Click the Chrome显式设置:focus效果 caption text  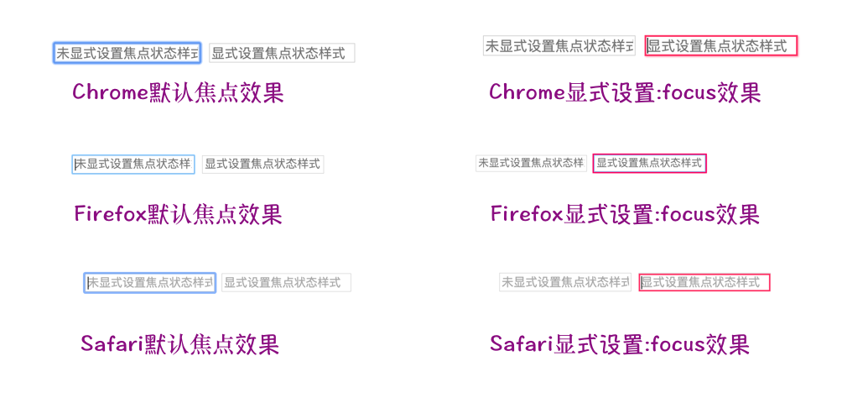pos(625,92)
